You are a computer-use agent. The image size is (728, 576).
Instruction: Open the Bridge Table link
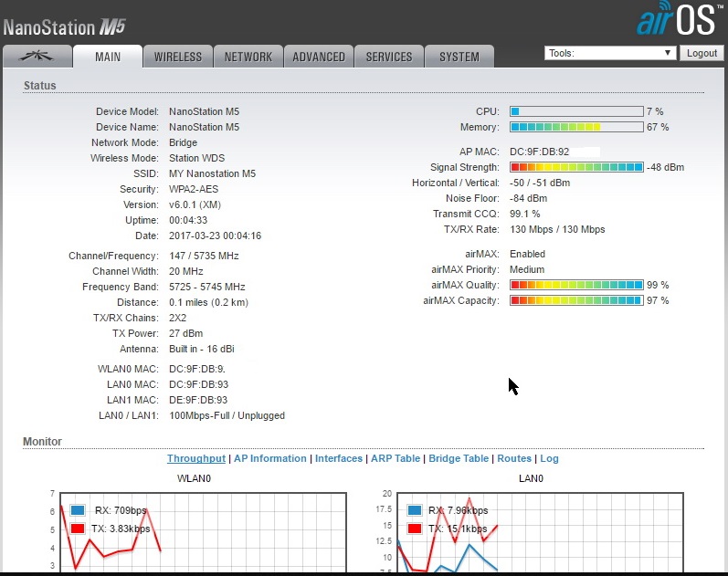(459, 458)
